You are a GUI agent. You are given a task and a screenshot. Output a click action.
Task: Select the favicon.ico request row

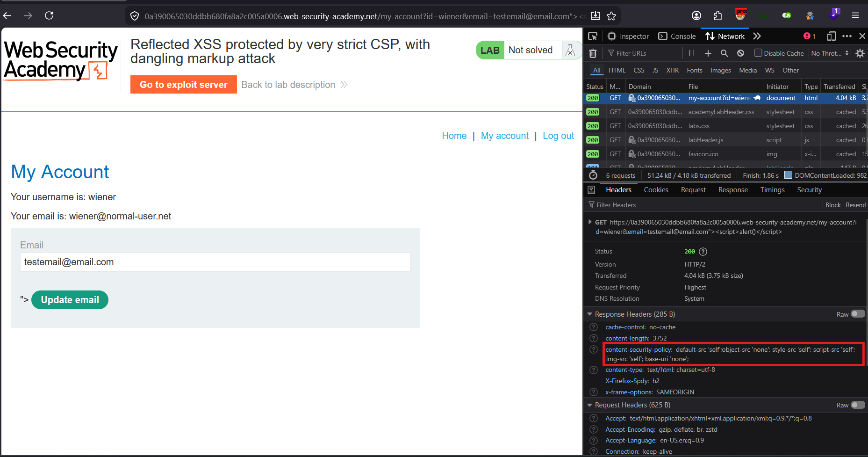(x=725, y=154)
